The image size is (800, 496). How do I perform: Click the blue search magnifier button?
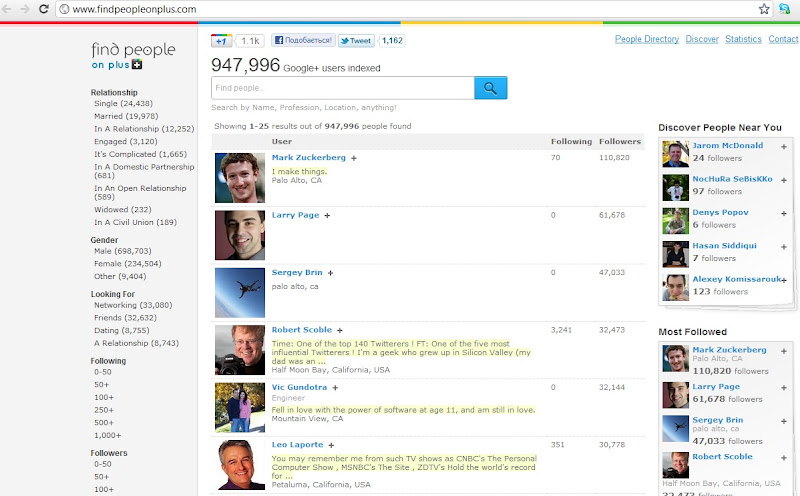[490, 88]
